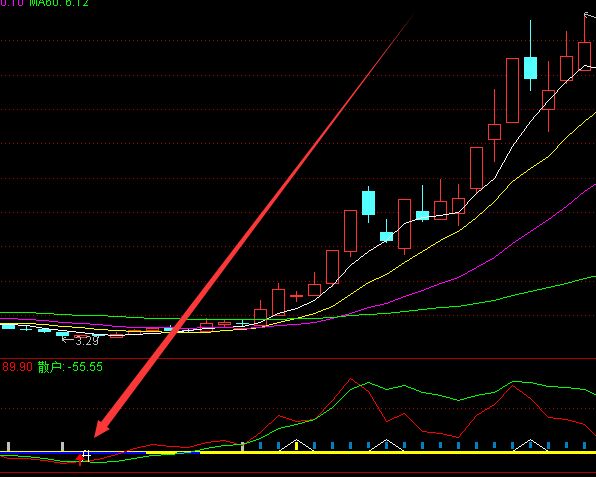Click the 3.29 lowest price label
596x477 pixels.
point(81,341)
